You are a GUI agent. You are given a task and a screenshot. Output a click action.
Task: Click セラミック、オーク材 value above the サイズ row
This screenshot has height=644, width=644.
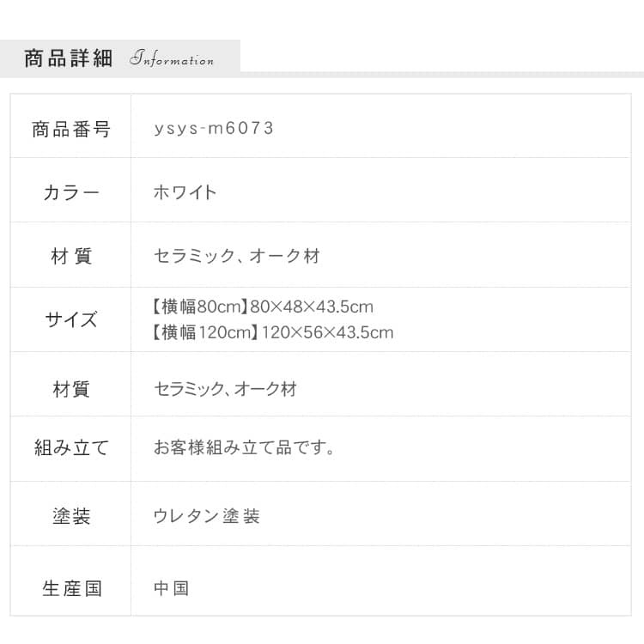click(x=237, y=256)
